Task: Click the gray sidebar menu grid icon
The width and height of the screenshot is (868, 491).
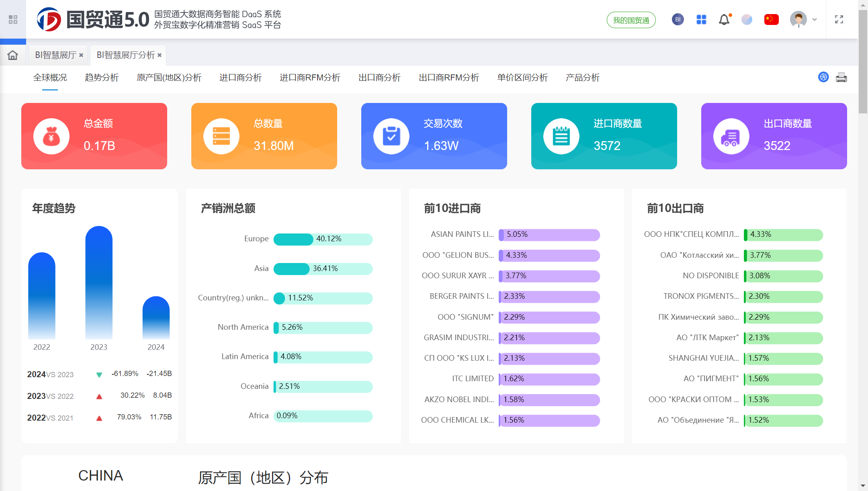Action: [13, 19]
